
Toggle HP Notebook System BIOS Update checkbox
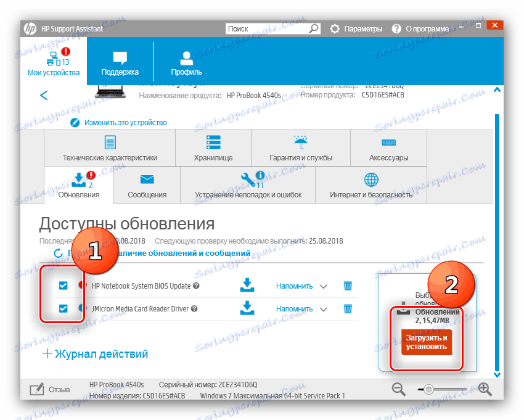(63, 286)
